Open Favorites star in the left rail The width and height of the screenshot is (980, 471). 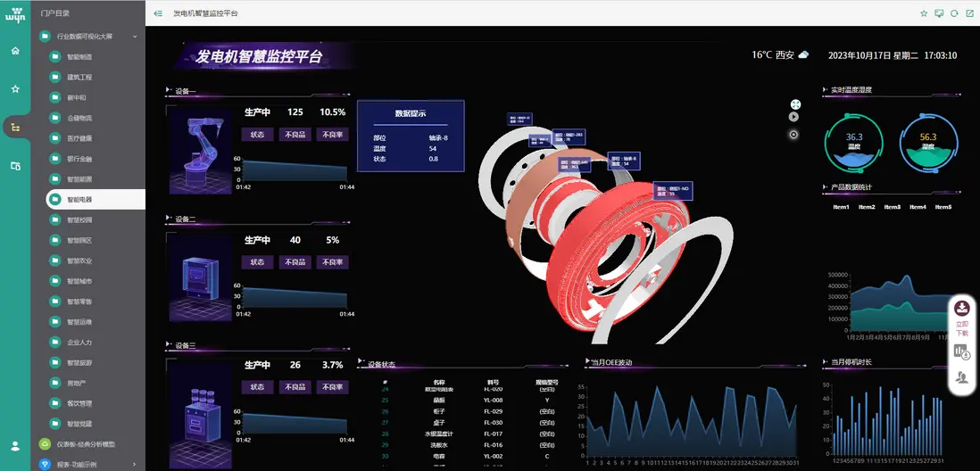tap(15, 88)
